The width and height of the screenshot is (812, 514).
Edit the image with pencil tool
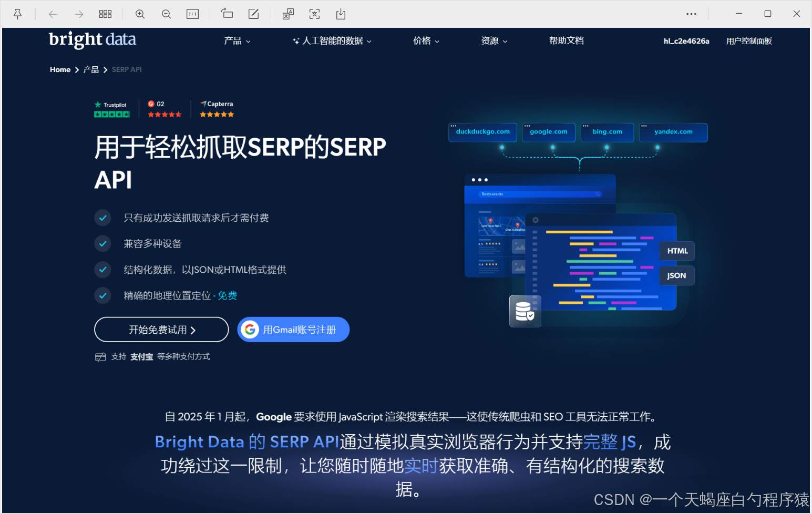coord(253,14)
